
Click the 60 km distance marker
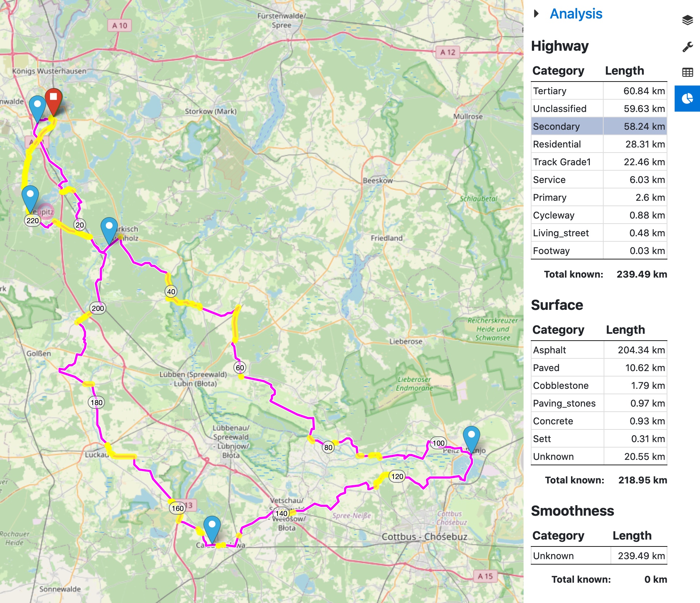(x=240, y=368)
